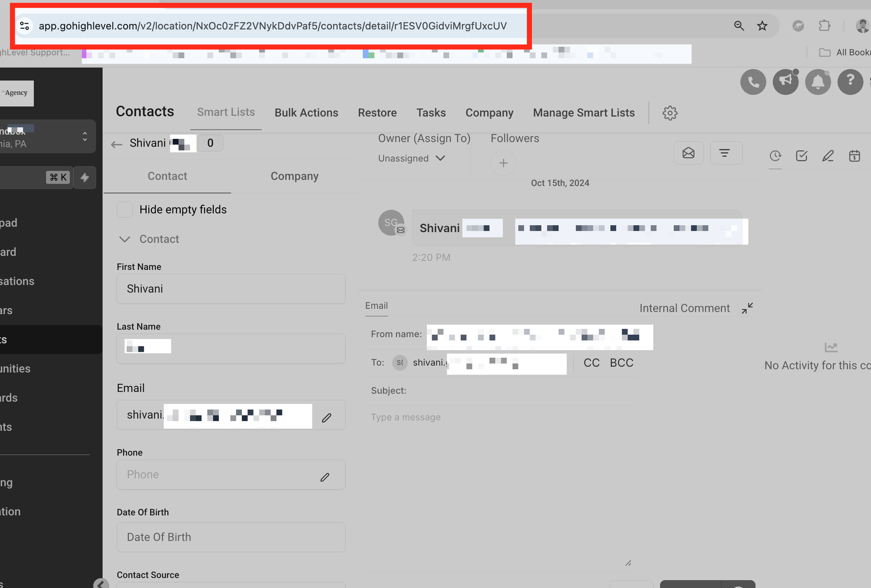Enable the Hide empty fields checkbox
Viewport: 871px width, 588px height.
125,210
